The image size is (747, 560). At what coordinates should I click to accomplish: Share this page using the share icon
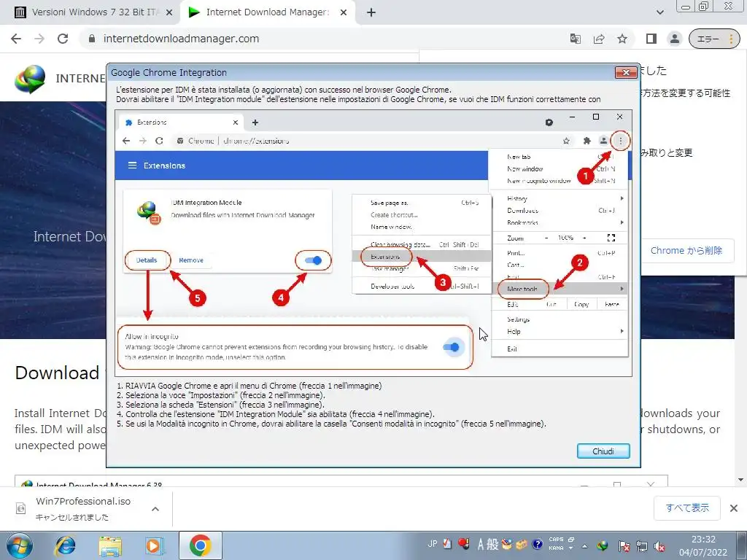click(599, 39)
